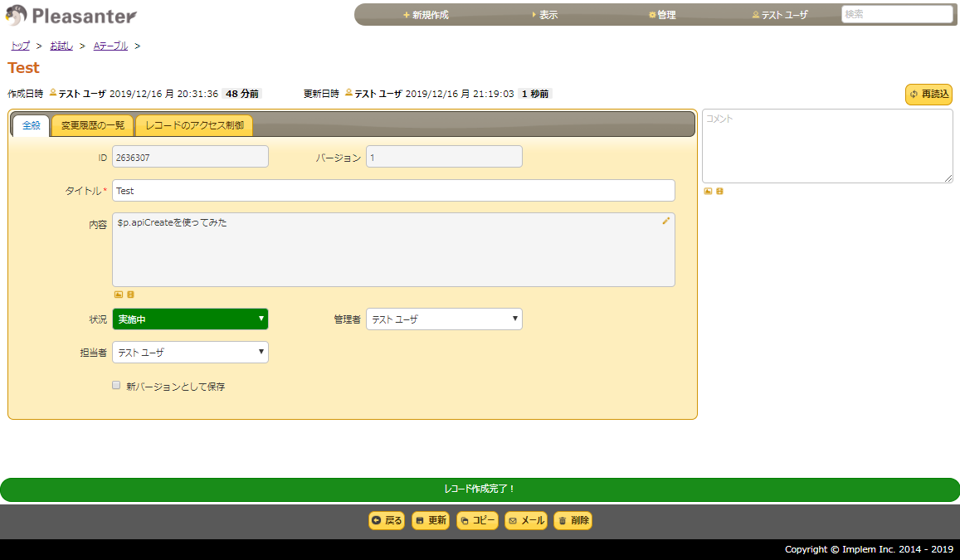Click inside the 検索 search field
Viewport: 960px width, 560px height.
[897, 14]
